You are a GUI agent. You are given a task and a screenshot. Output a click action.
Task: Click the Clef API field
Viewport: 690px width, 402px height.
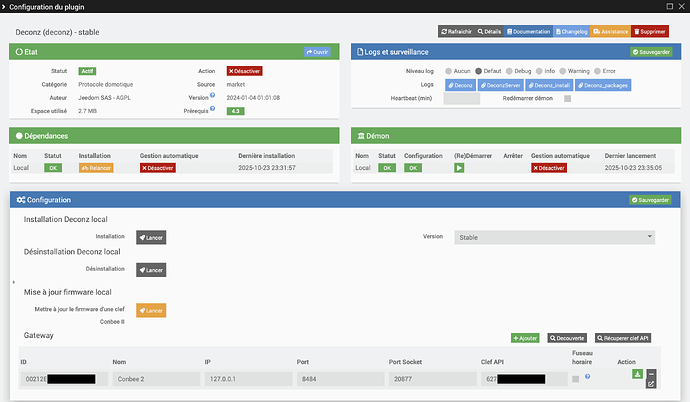click(524, 379)
